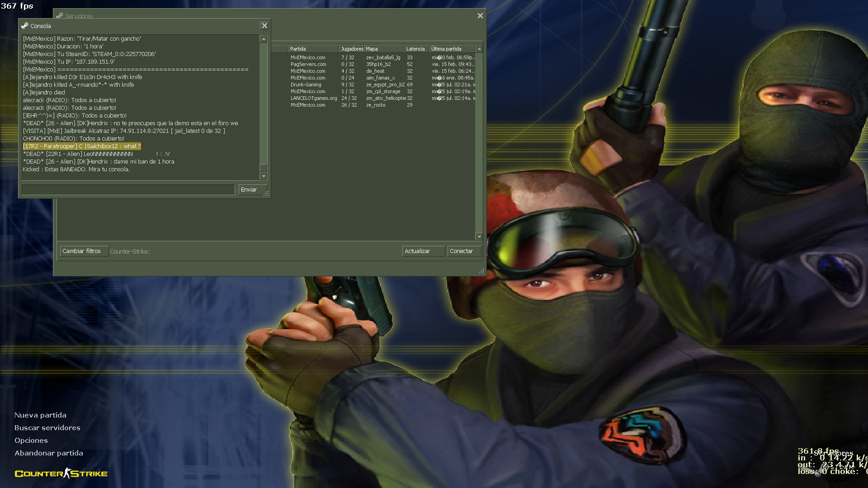Click console line showing Tu IP '187.189.151.9'
868x488 pixels.
click(69, 62)
